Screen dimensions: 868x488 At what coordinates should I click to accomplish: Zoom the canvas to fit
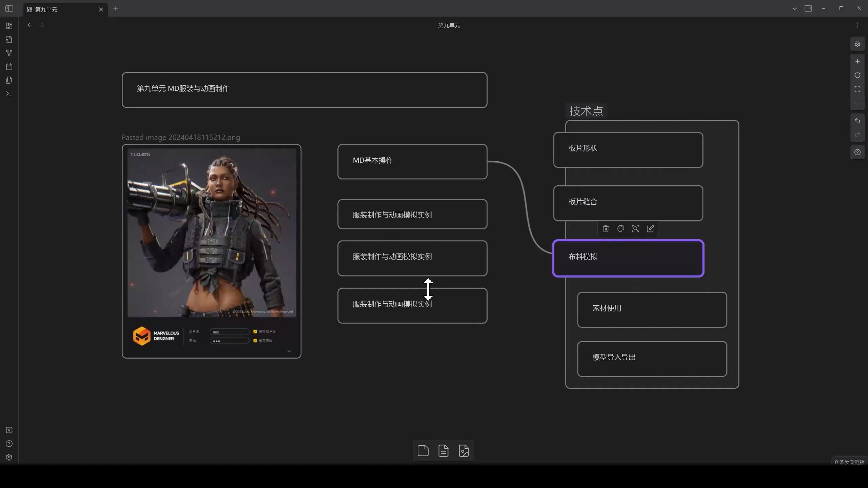point(857,89)
